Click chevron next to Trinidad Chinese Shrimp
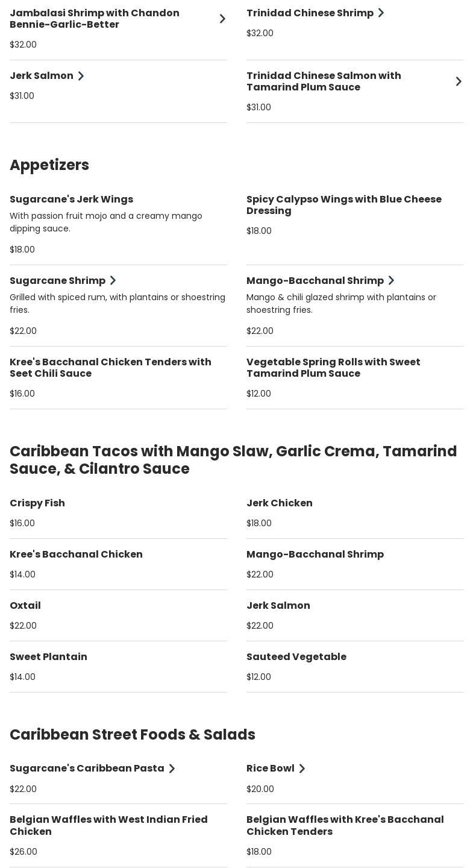This screenshot has width=473, height=868. [381, 13]
